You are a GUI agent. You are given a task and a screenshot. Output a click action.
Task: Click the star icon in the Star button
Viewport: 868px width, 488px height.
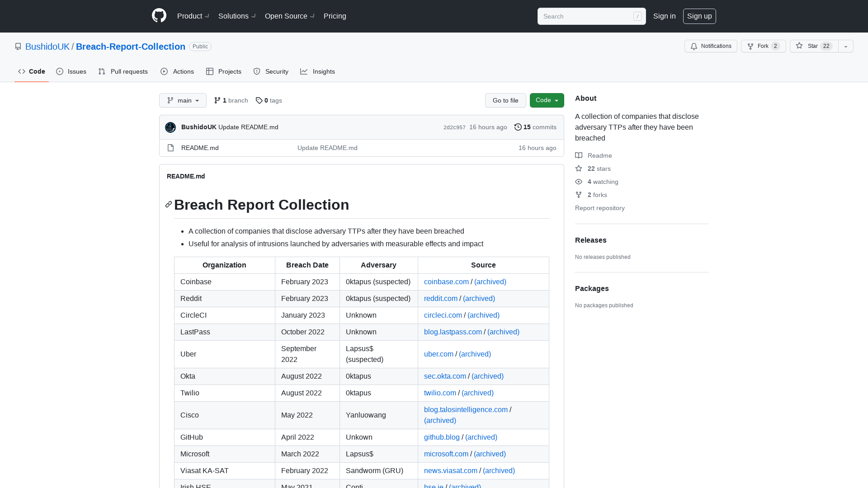[x=799, y=46]
